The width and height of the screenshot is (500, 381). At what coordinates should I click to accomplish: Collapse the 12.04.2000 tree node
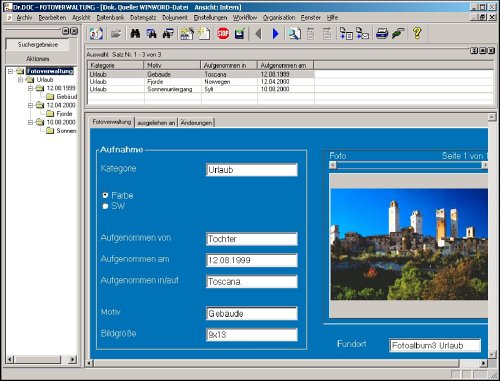pyautogui.click(x=30, y=105)
